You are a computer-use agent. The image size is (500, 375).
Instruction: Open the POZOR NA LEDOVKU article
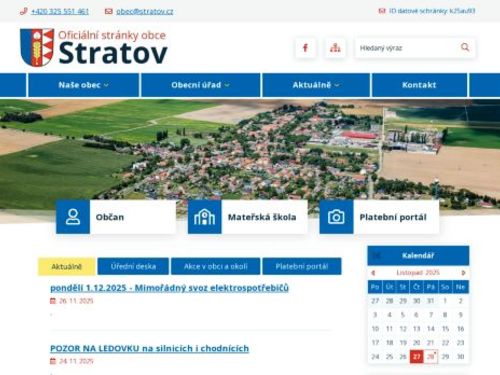[149, 348]
